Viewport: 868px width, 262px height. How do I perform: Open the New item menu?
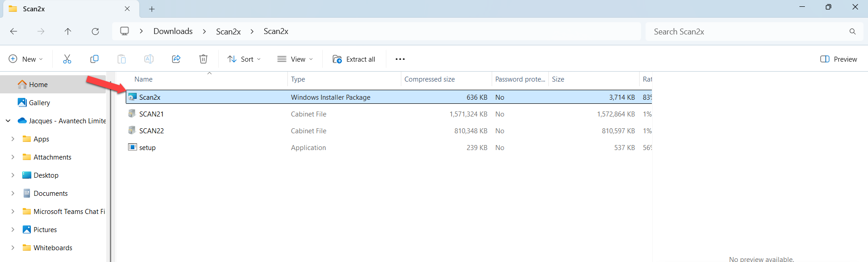pyautogui.click(x=26, y=59)
